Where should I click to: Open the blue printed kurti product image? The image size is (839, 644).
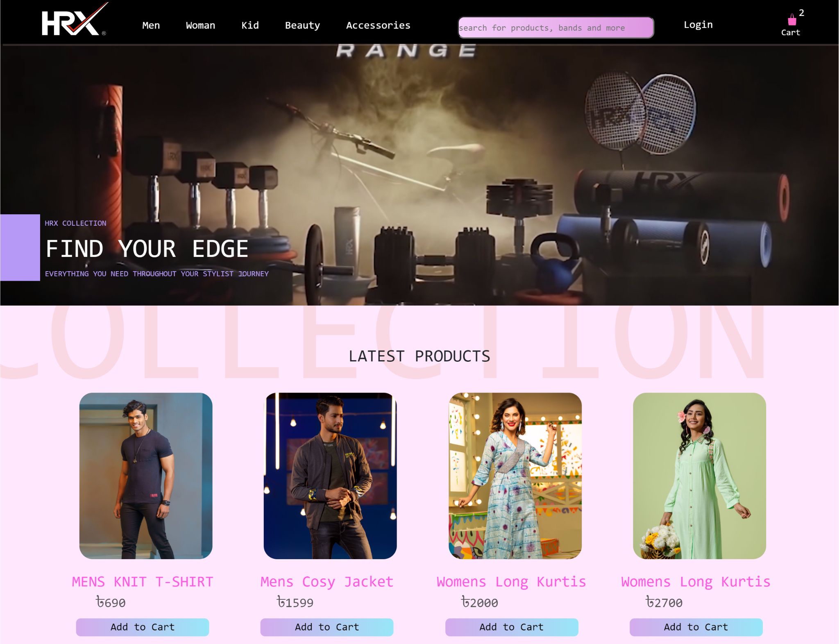[515, 476]
